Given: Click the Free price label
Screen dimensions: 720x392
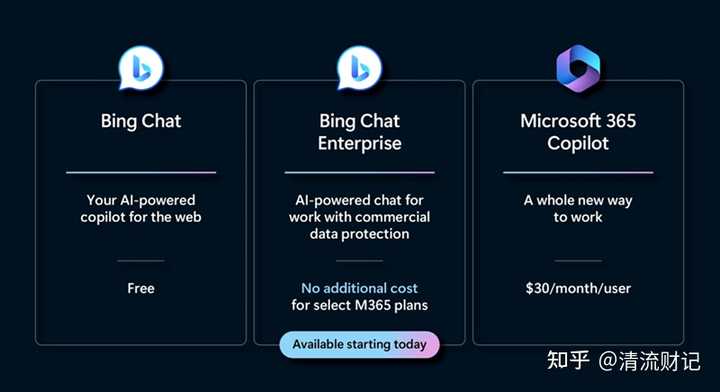Looking at the screenshot, I should tap(141, 288).
